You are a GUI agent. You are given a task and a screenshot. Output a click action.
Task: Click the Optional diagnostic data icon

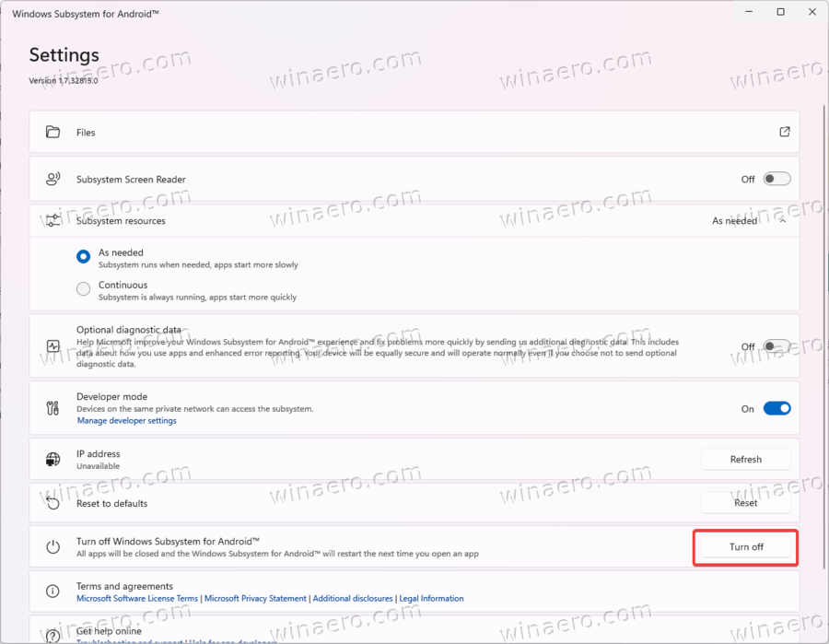click(53, 346)
